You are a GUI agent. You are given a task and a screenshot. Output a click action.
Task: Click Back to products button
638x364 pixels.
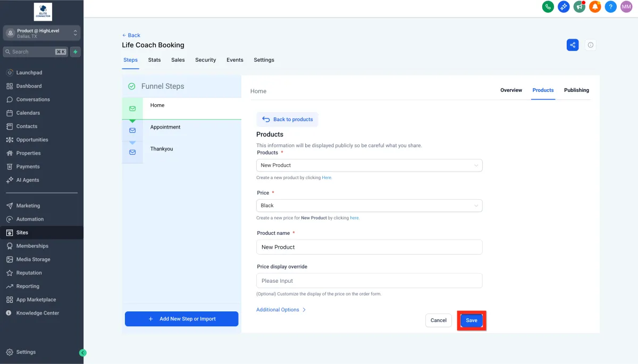pos(287,120)
